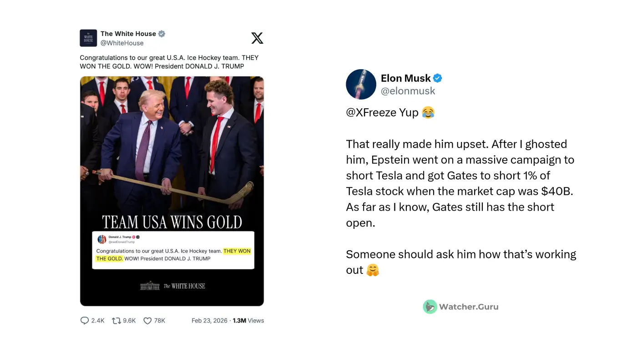This screenshot has width=637, height=364.
Task: Click the 1.3M Views count
Action: (248, 321)
